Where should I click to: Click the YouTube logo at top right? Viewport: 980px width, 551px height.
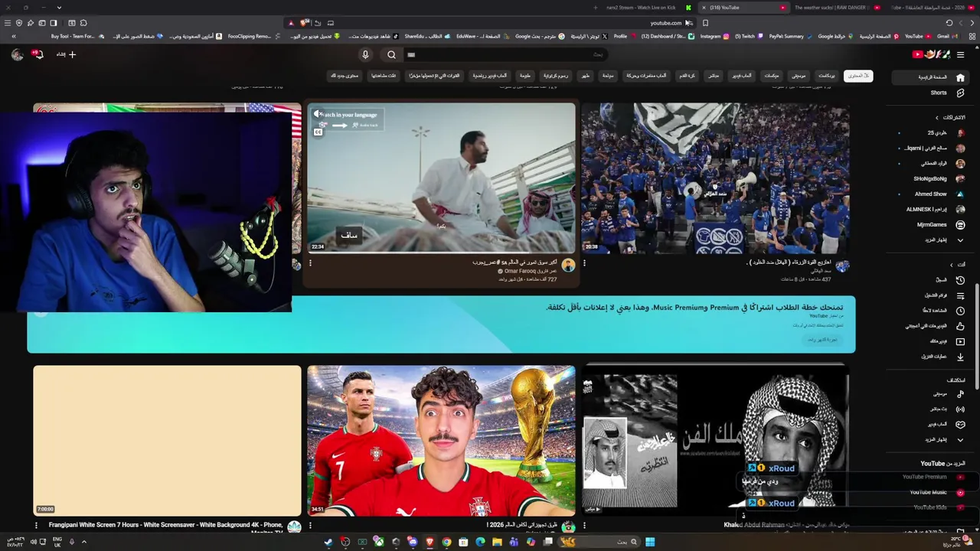point(931,54)
